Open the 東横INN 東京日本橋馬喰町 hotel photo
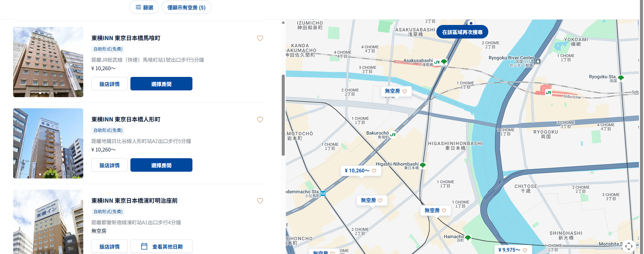Image resolution: width=644 pixels, height=254 pixels. click(x=48, y=62)
